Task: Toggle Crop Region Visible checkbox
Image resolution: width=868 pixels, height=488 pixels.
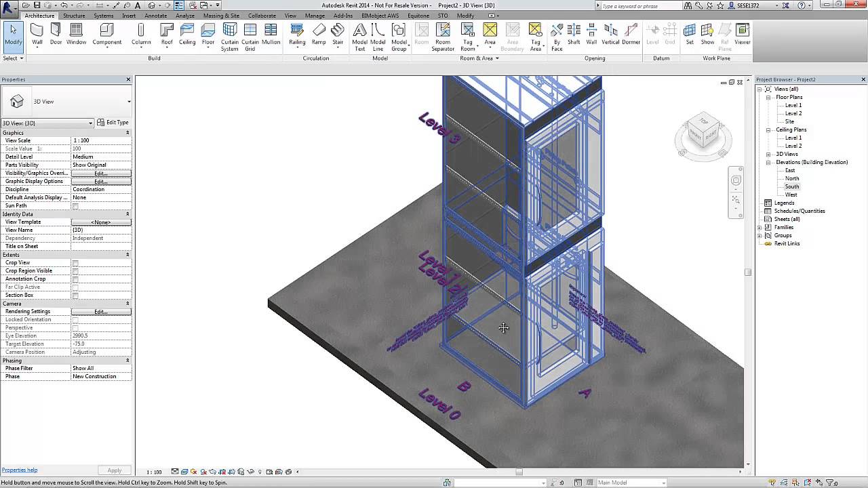Action: [x=75, y=271]
